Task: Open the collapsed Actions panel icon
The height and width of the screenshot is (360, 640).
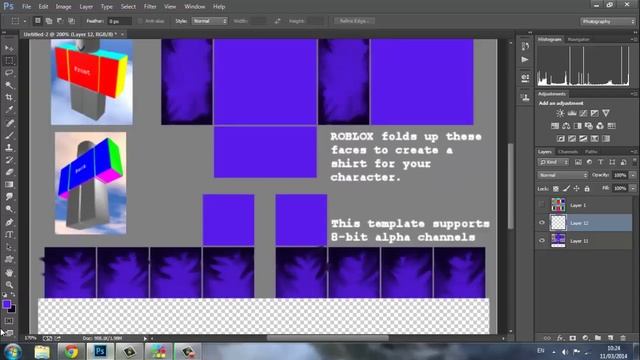Action: (525, 60)
